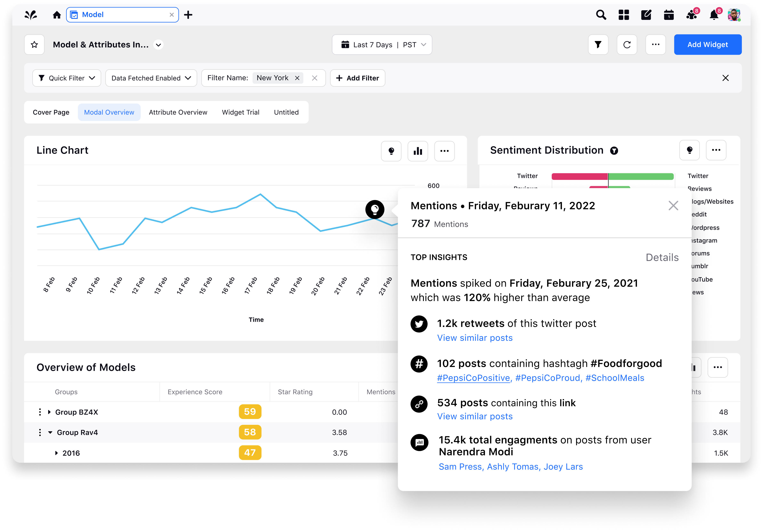Expand the Group BZ4X row
Image resolution: width=763 pixels, height=532 pixels.
49,412
